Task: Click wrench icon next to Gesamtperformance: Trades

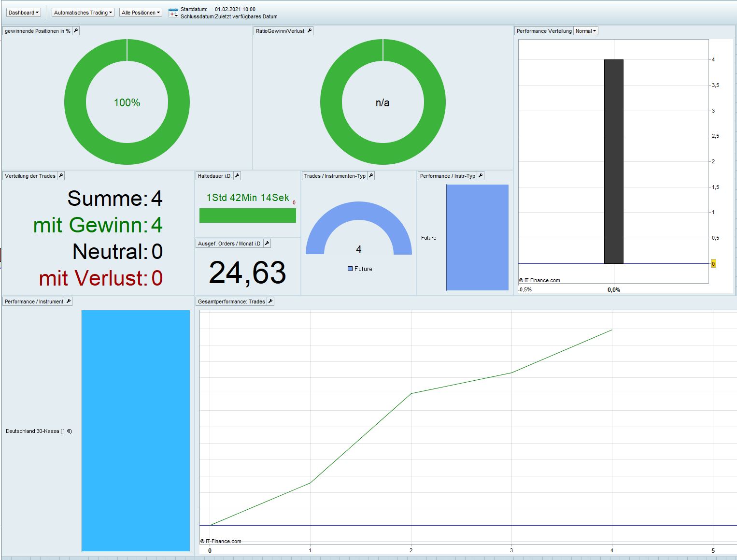Action: pyautogui.click(x=270, y=302)
